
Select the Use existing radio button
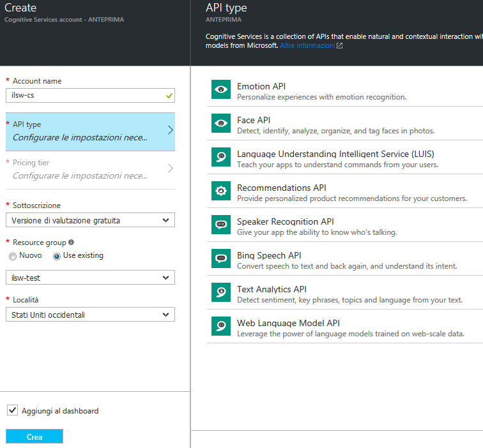click(57, 257)
